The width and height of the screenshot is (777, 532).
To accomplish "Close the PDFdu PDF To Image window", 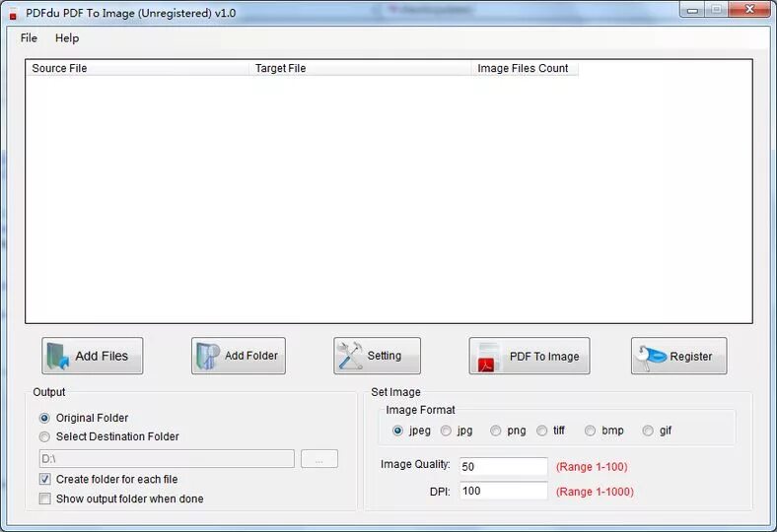I will pos(750,10).
